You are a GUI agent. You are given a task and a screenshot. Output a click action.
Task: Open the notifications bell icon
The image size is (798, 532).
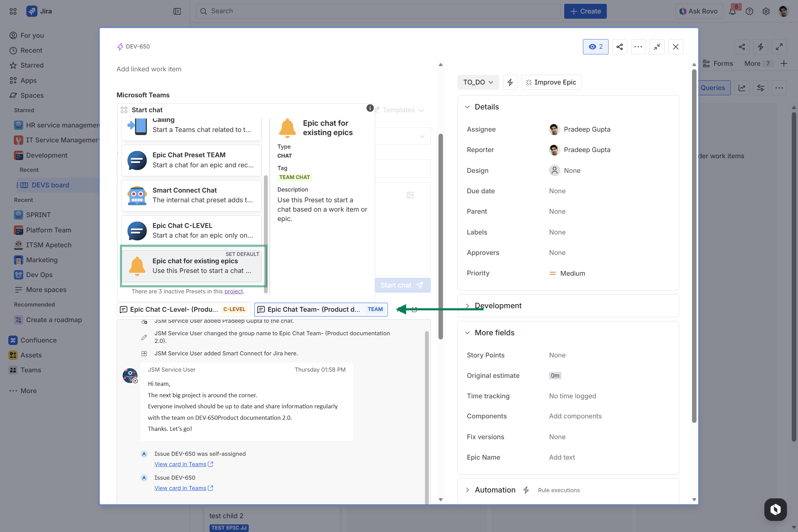pos(732,11)
